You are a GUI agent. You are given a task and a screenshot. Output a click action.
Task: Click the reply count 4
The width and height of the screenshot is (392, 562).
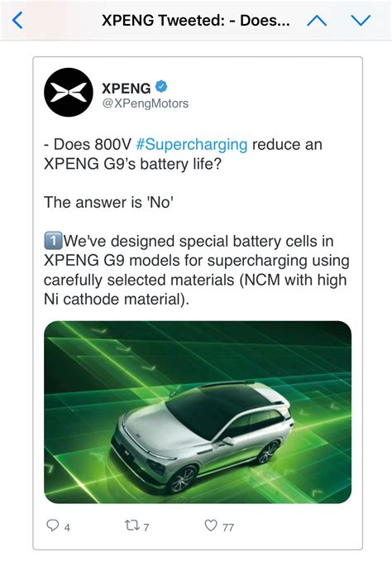tap(67, 527)
